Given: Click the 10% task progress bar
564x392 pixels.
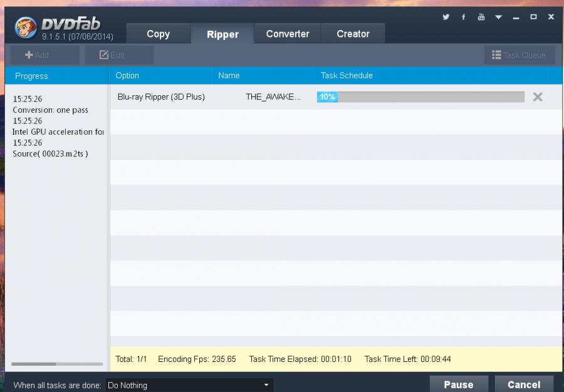Looking at the screenshot, I should pos(420,96).
